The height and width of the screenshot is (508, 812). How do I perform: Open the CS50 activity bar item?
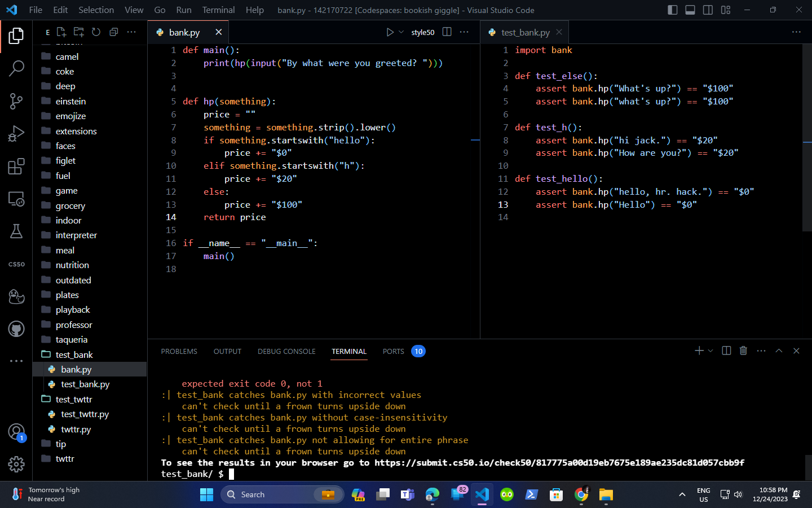click(16, 264)
